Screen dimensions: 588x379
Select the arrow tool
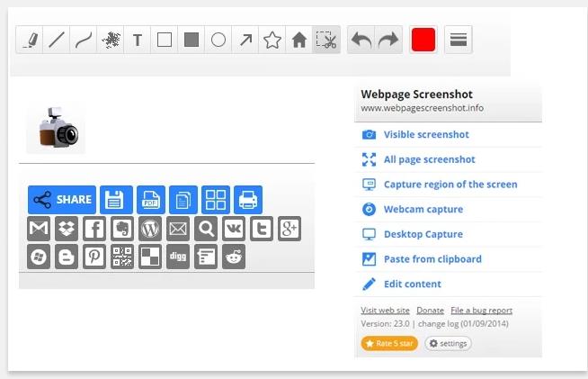pos(245,40)
